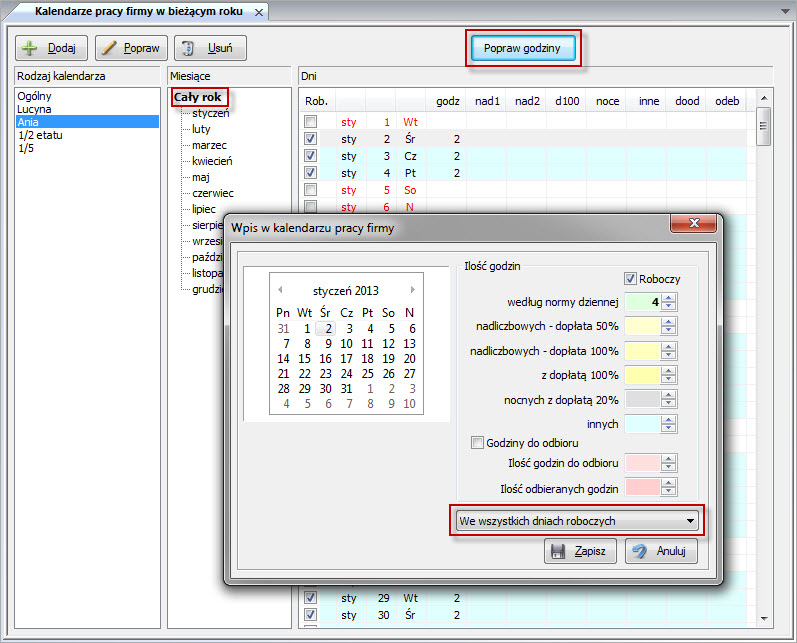This screenshot has width=797, height=643.
Task: Click the innych hours field
Action: pos(642,424)
